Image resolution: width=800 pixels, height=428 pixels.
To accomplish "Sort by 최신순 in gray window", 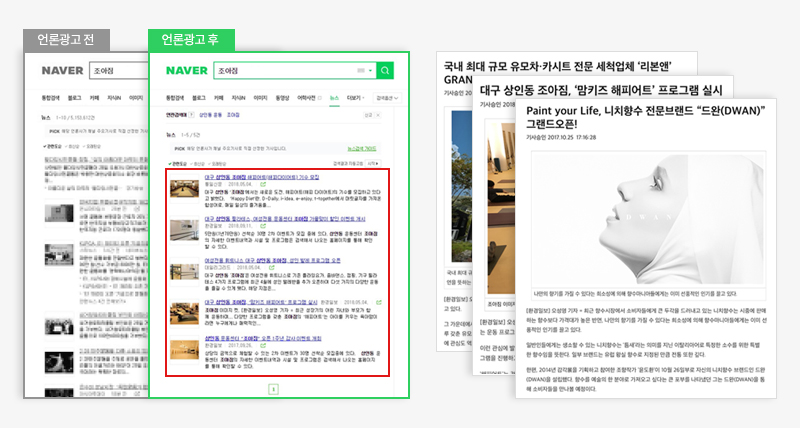I will tap(73, 146).
